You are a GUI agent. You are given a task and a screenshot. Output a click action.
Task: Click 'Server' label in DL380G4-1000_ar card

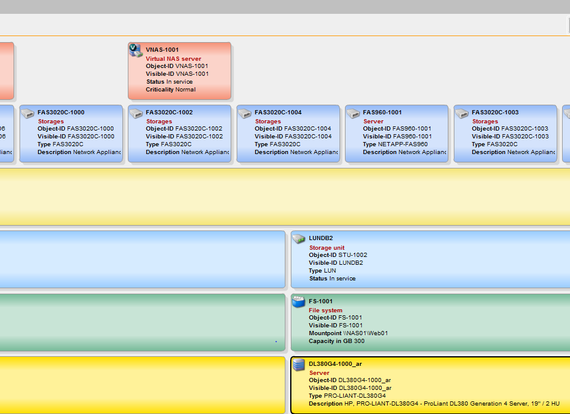[319, 373]
